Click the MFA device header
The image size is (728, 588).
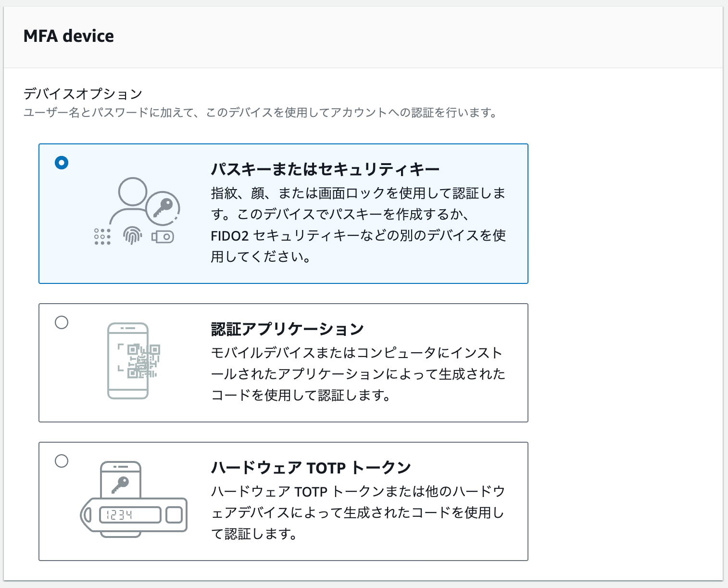point(69,35)
